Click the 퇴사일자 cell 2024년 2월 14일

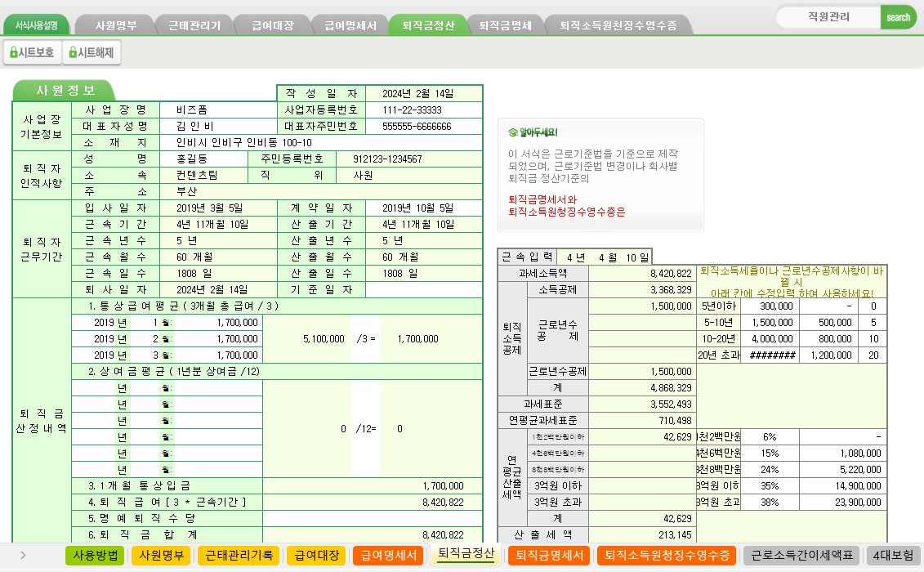pyautogui.click(x=218, y=289)
